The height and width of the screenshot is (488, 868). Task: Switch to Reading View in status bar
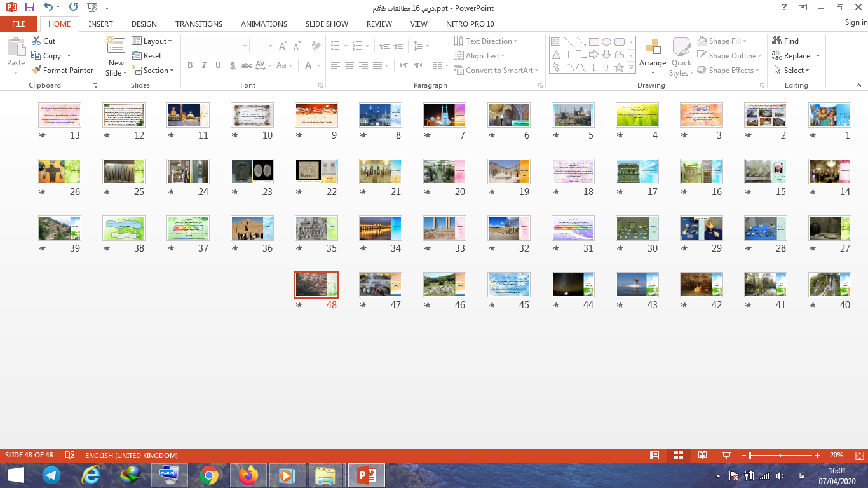click(702, 456)
